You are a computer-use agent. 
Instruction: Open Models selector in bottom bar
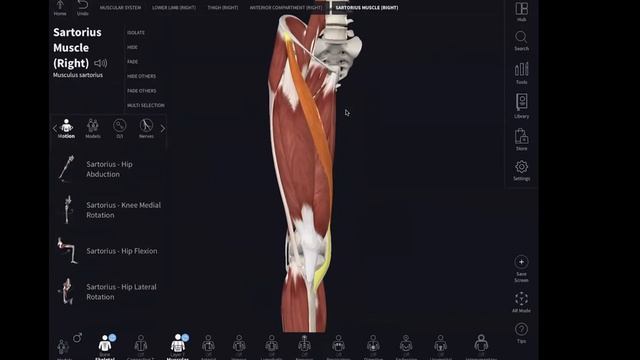[x=63, y=348]
